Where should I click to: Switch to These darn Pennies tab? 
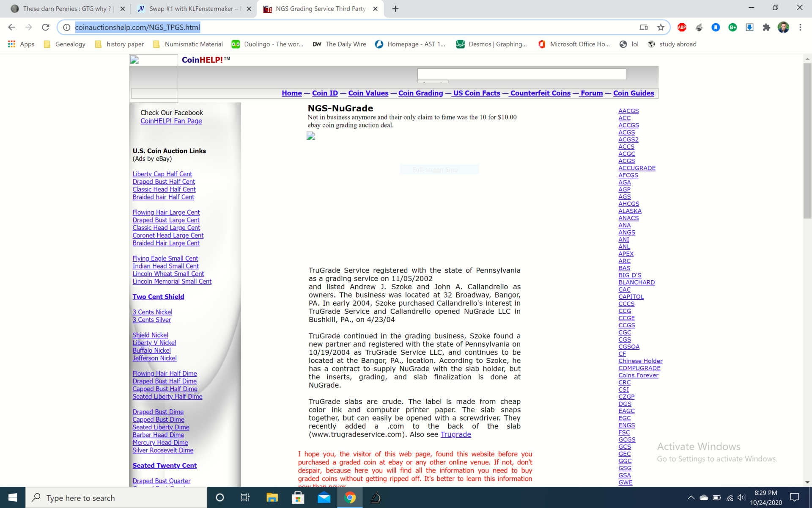pyautogui.click(x=67, y=8)
